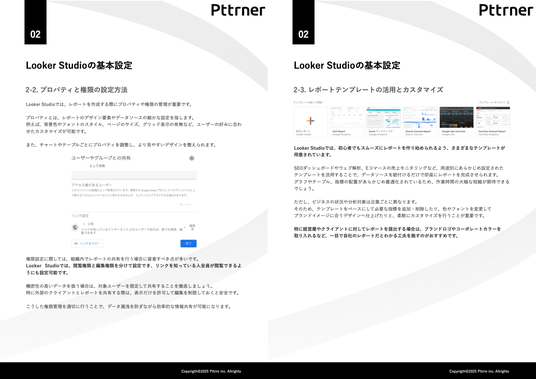Screen dimensions: 536x379
Task: Click the Pttrner logo on the right page
Action: tap(506, 10)
